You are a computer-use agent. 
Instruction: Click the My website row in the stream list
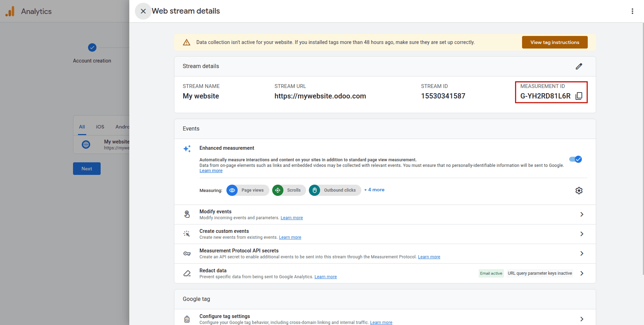point(101,145)
